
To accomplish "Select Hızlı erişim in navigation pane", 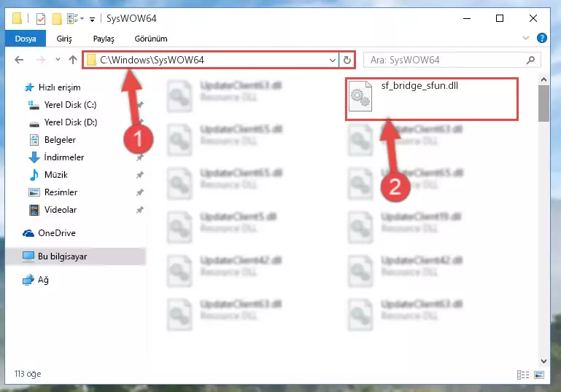I will pyautogui.click(x=53, y=87).
